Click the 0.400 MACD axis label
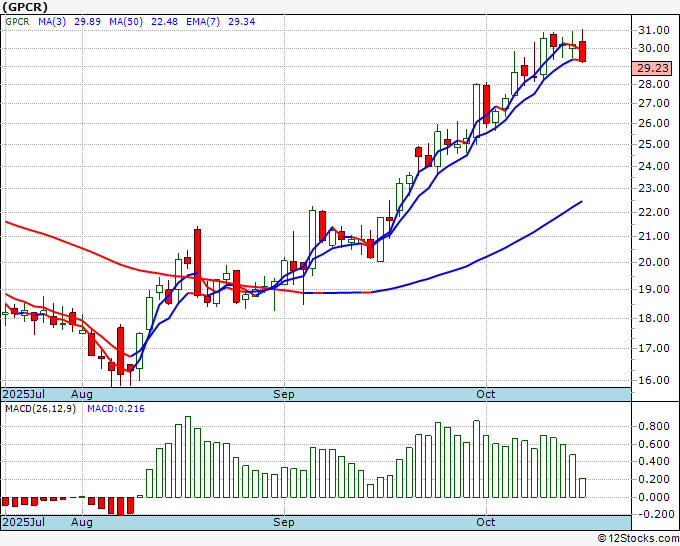Image resolution: width=680 pixels, height=546 pixels. coord(654,461)
